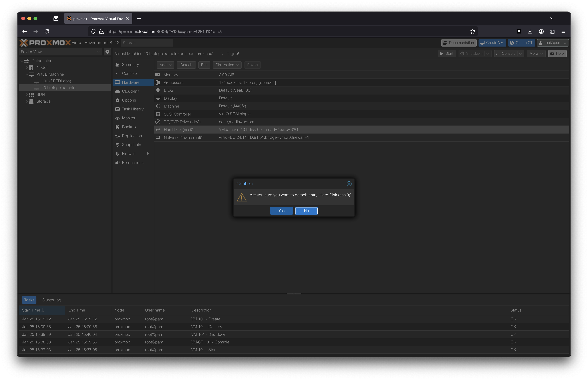Switch to the Cluster log tab
Image resolution: width=588 pixels, height=380 pixels.
point(51,300)
